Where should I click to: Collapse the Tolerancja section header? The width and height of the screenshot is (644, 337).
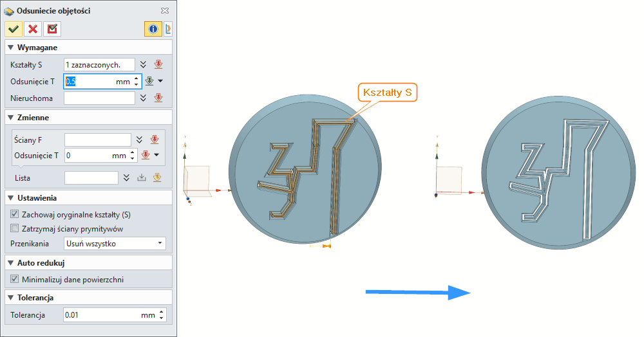tap(10, 298)
